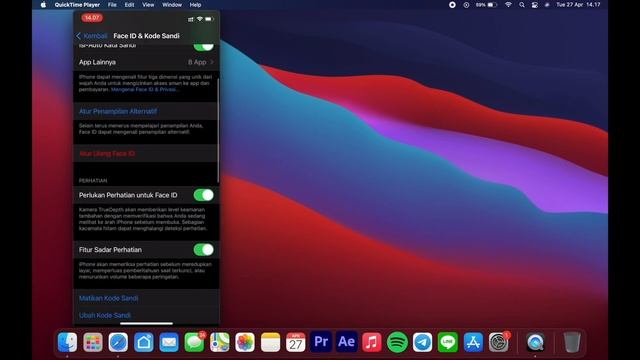The image size is (640, 360).
Task: Open the Music app icon
Action: (372, 342)
